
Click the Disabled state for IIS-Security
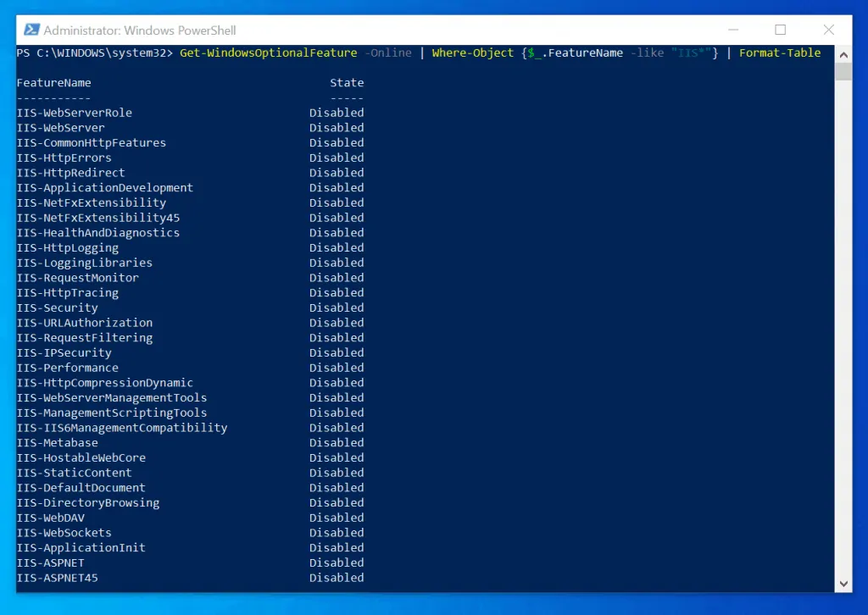337,308
